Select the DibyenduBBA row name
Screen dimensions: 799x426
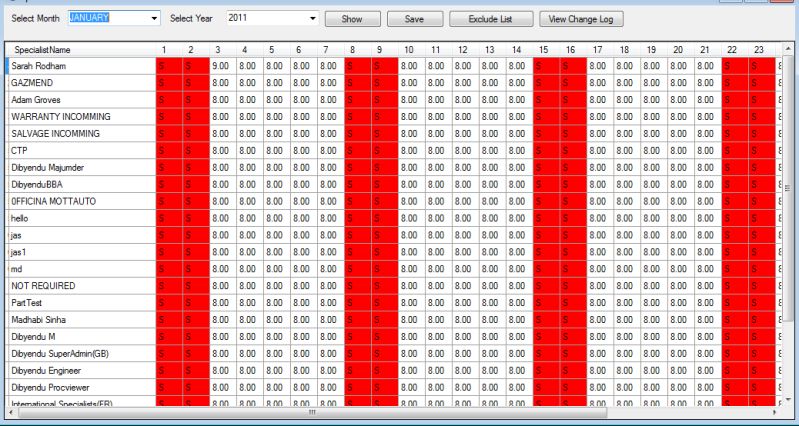(37, 184)
